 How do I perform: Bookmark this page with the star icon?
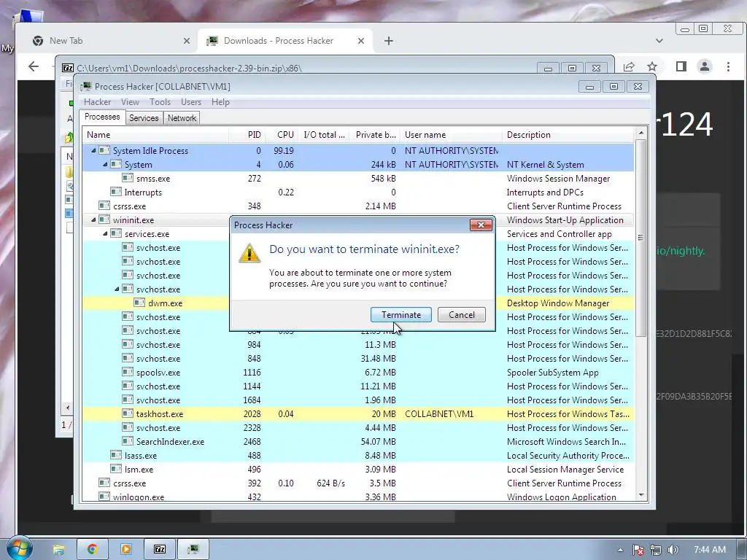[652, 66]
